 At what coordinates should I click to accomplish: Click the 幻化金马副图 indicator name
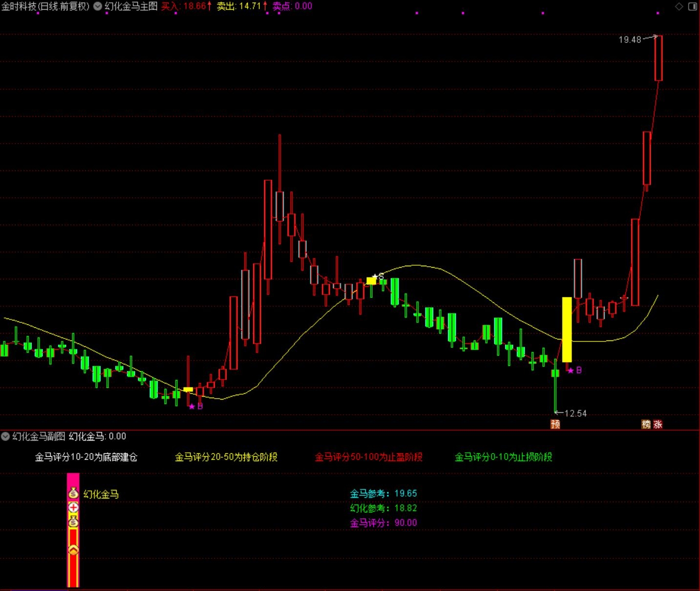(39, 436)
